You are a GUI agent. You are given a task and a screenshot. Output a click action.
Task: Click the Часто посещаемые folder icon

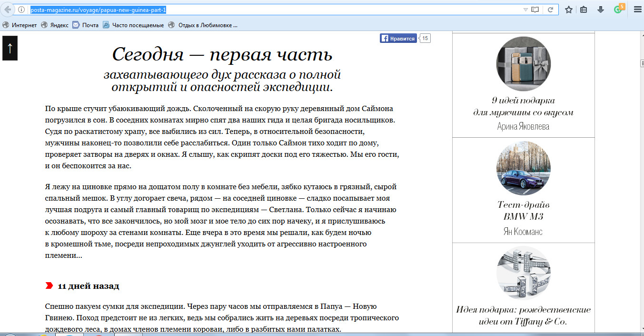click(x=106, y=25)
